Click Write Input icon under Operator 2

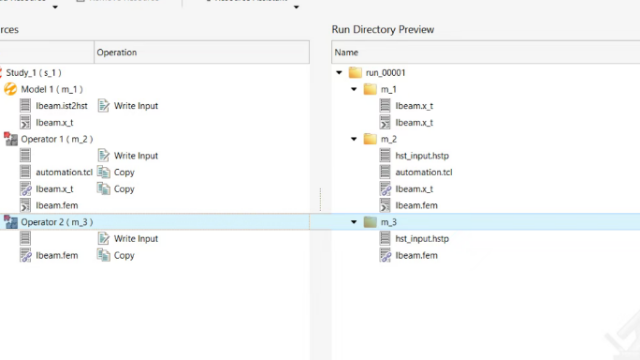[104, 238]
